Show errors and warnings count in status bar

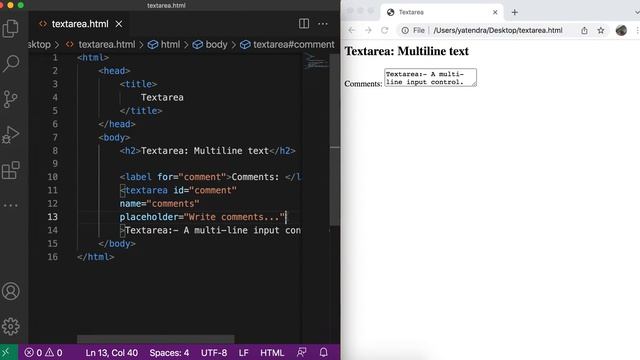pos(43,353)
